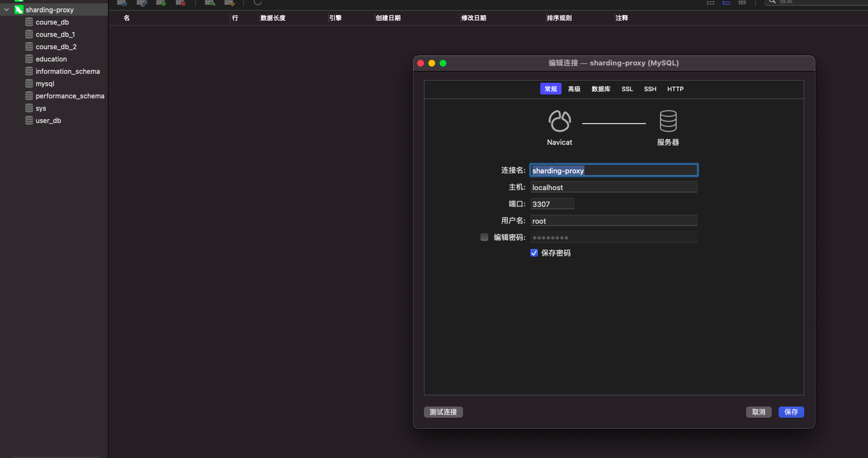Screen dimensions: 868x458
Task: Click the Navicat logo icon in dialog
Action: click(560, 121)
